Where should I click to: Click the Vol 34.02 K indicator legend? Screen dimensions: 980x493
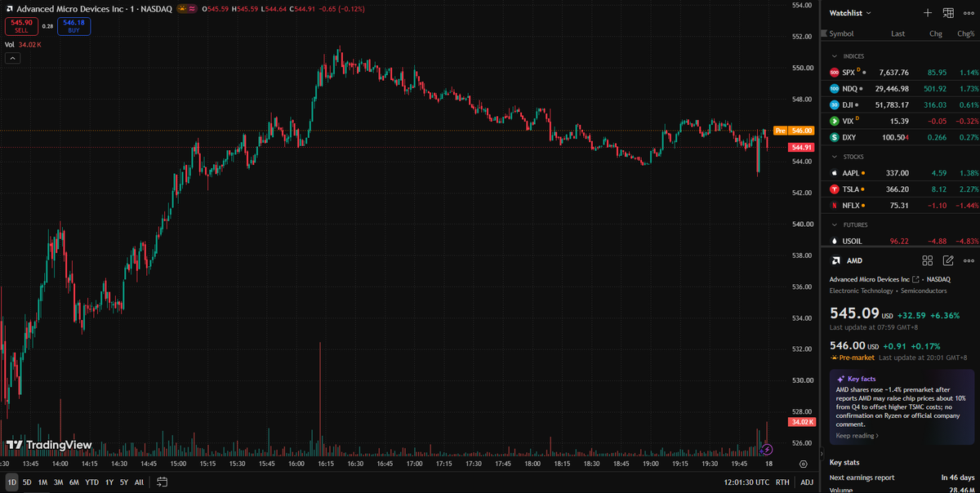(23, 44)
